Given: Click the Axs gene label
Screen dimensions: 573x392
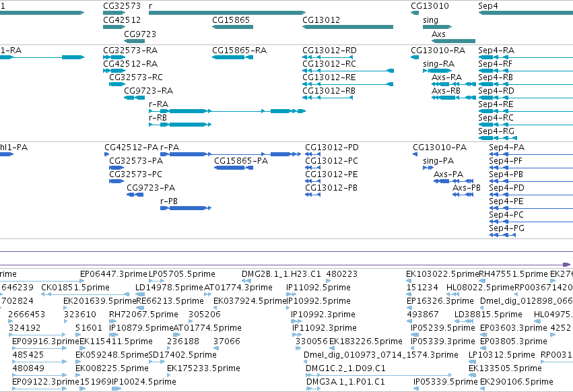Looking at the screenshot, I should [x=438, y=34].
